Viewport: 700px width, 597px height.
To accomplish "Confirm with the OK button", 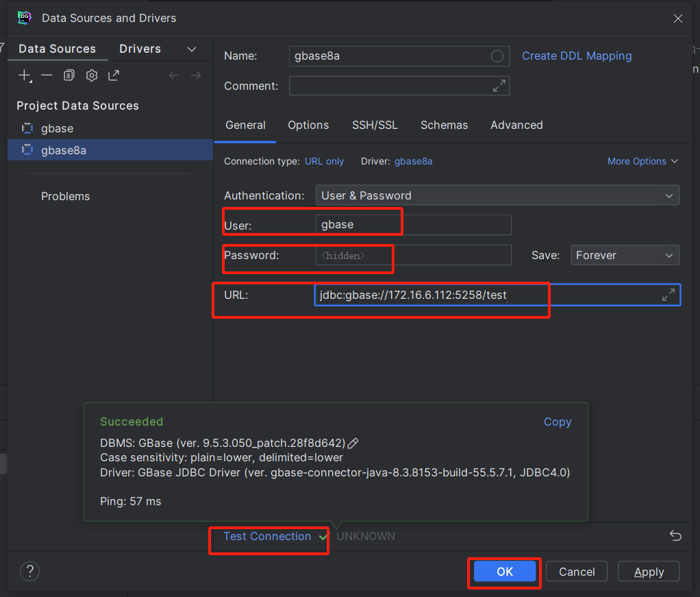I will pos(505,572).
